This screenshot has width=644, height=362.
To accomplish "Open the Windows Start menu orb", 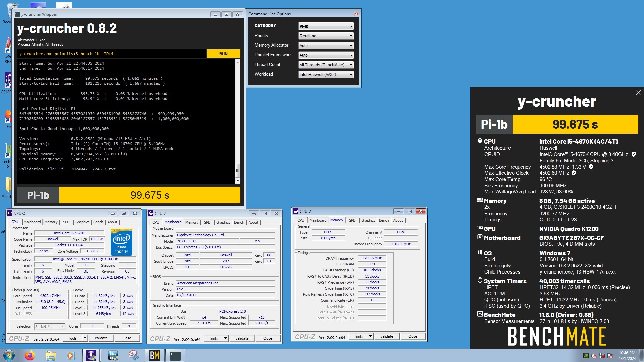I will (9, 355).
